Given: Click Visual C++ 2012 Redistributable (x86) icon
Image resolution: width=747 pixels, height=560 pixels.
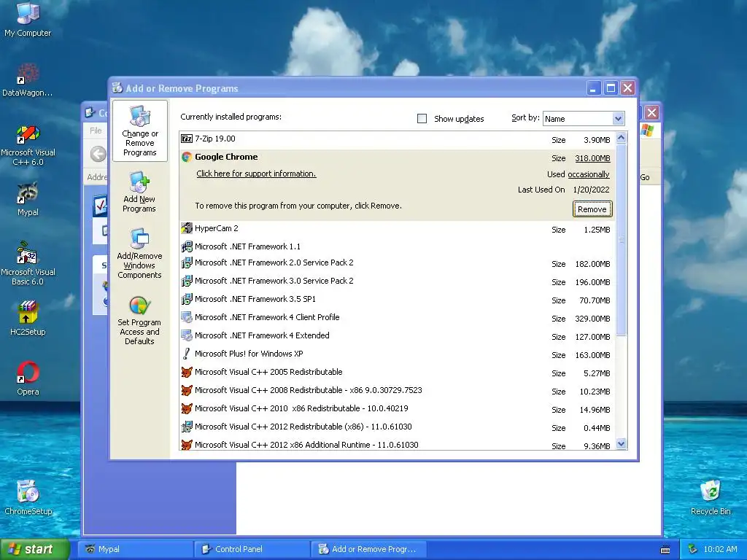Looking at the screenshot, I should (x=186, y=427).
